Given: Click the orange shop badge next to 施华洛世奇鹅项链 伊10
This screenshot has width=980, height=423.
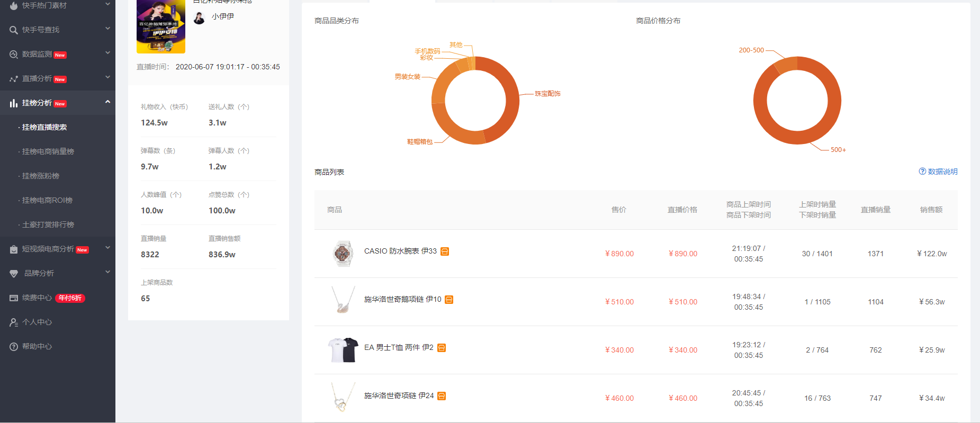Looking at the screenshot, I should point(449,300).
